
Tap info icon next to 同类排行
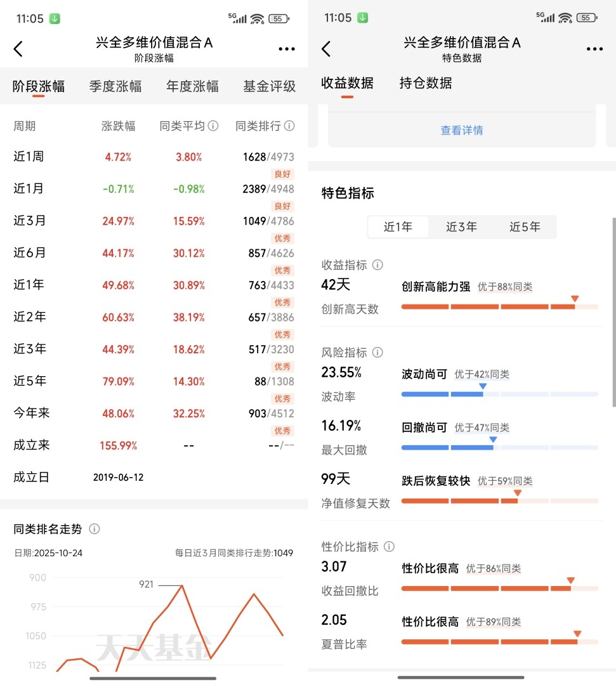coord(289,126)
